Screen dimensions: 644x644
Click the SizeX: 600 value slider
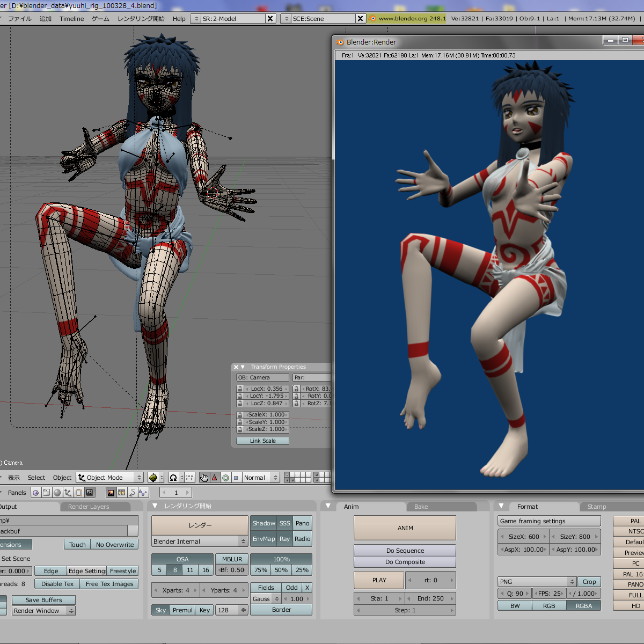tap(524, 536)
